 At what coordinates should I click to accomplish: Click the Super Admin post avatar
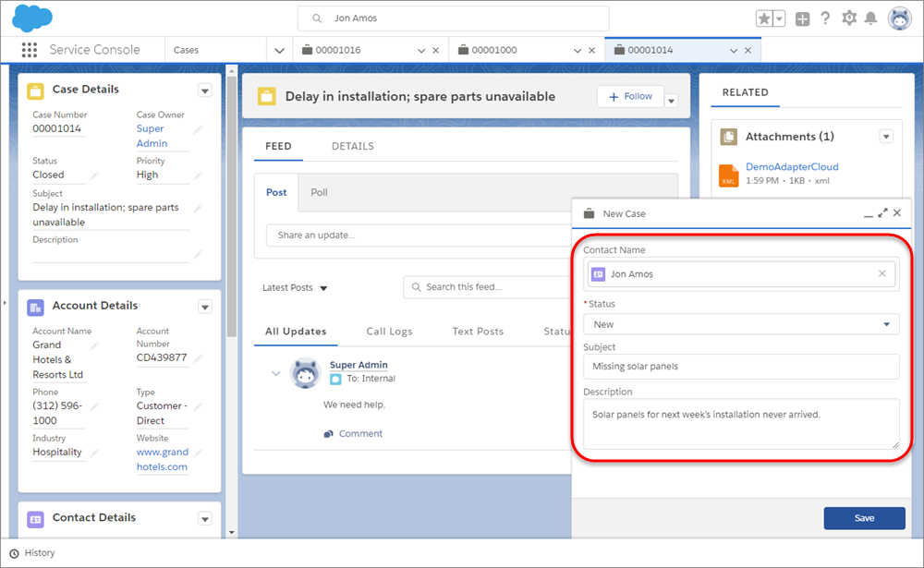pyautogui.click(x=305, y=373)
